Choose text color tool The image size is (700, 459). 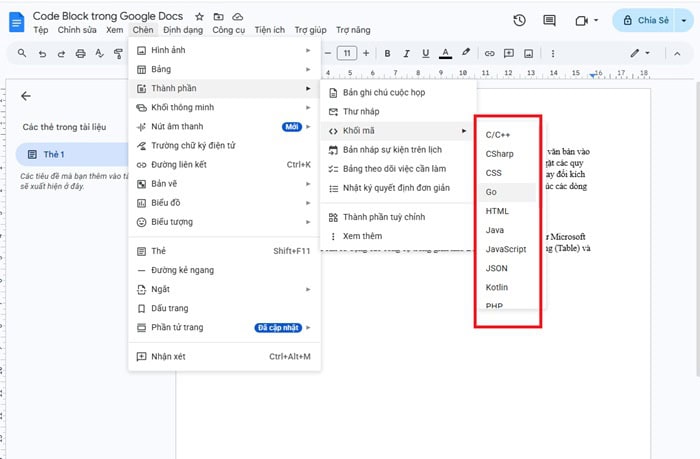[445, 54]
